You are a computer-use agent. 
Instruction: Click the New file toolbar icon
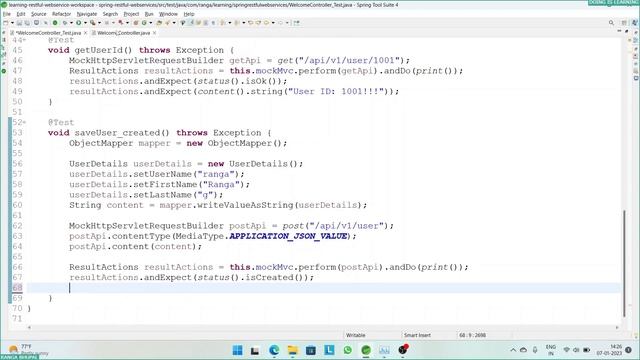pos(6,23)
